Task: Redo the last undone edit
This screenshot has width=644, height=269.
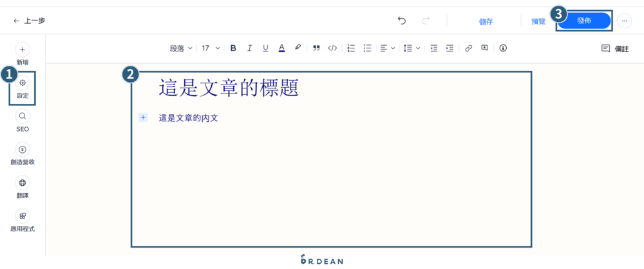Action: 426,21
